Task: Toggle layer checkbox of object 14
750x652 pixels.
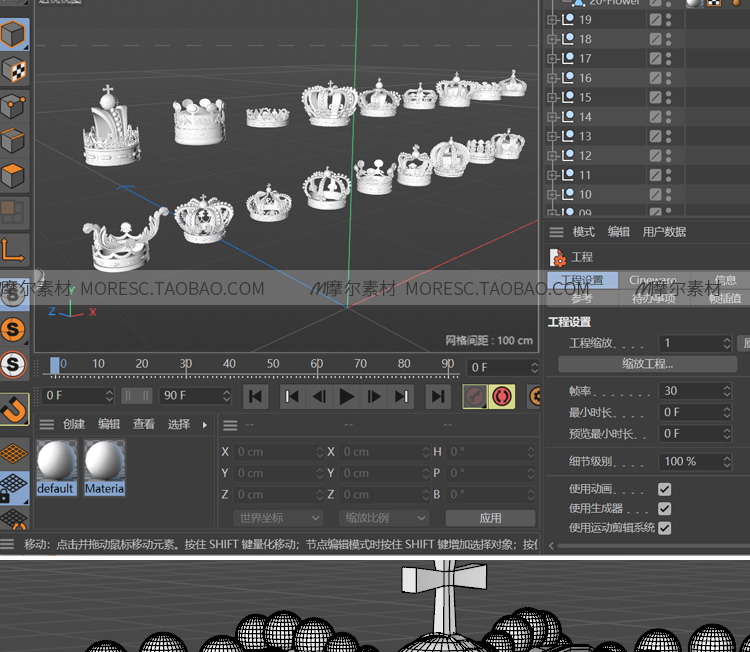Action: pyautogui.click(x=655, y=117)
